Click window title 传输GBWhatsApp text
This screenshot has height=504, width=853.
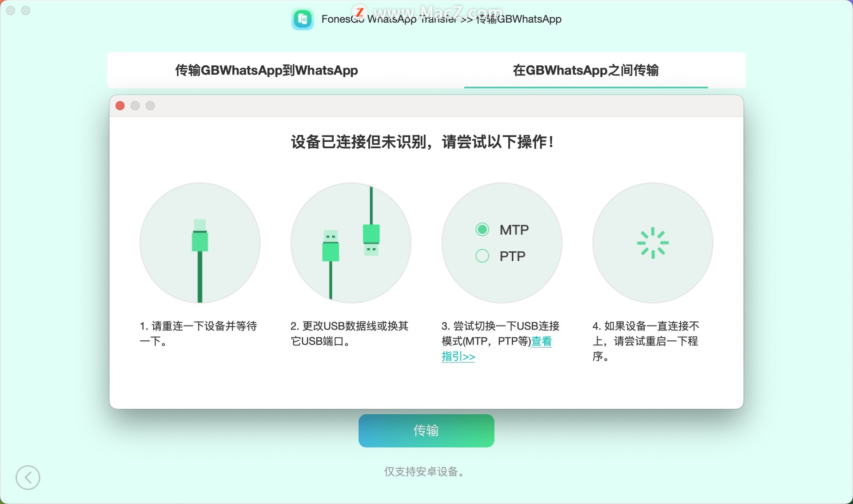(x=518, y=19)
